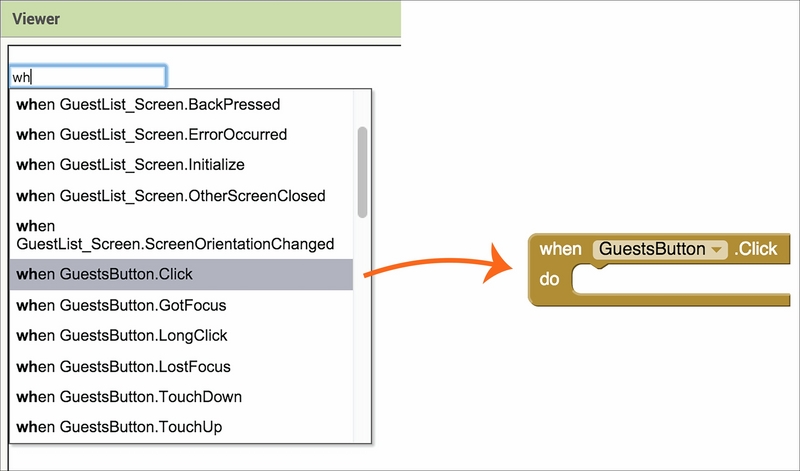Click the scrollbar track below the thumb
Image resolution: width=800 pixels, height=471 pixels.
tap(362, 330)
